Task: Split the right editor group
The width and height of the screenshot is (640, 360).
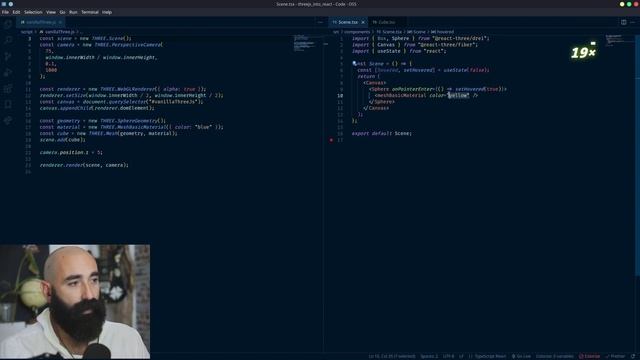Action: click(x=624, y=22)
